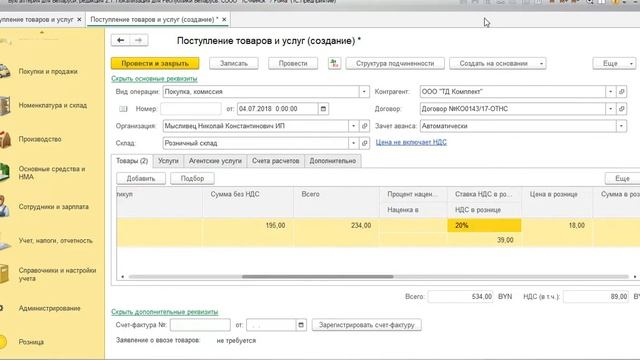640x360 pixels.
Task: Select the 195,00 Сумма без НДС cell
Action: tap(247, 225)
